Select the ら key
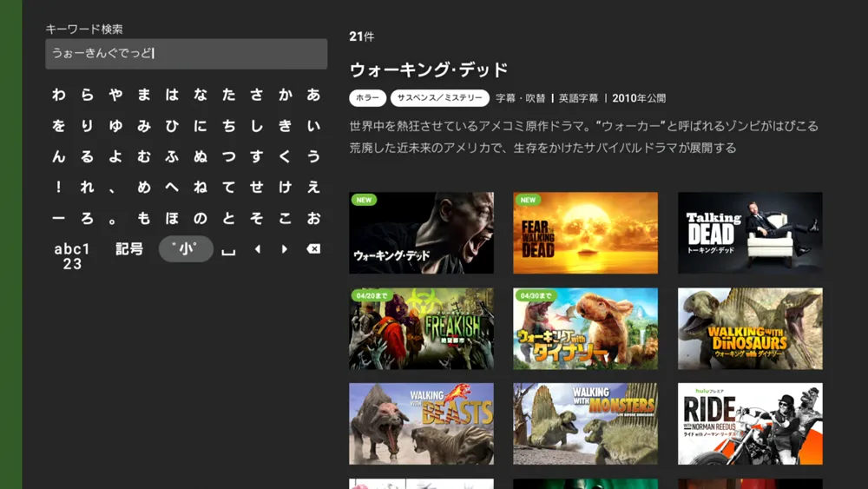Viewport: 868px width, 489px height. [87, 95]
